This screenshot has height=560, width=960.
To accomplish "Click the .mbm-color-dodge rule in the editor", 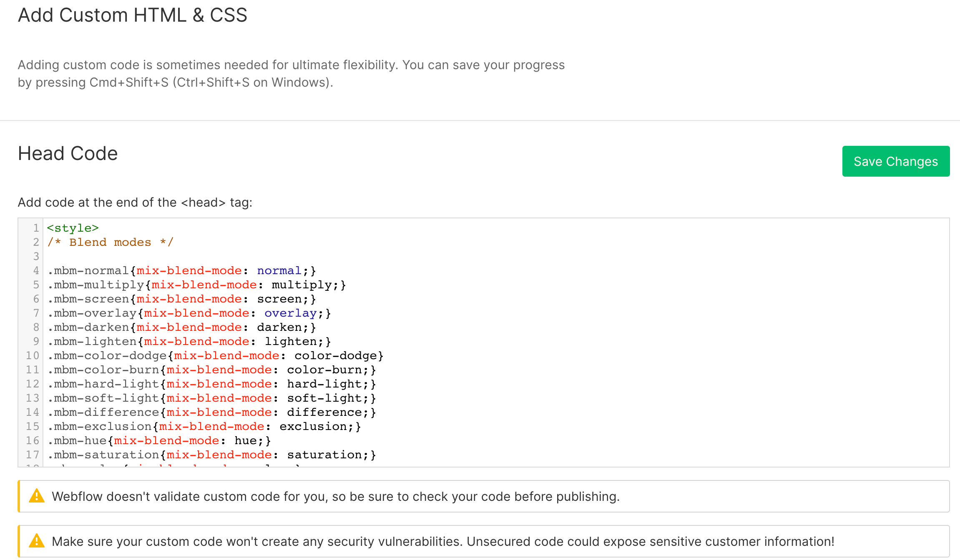I will tap(215, 355).
